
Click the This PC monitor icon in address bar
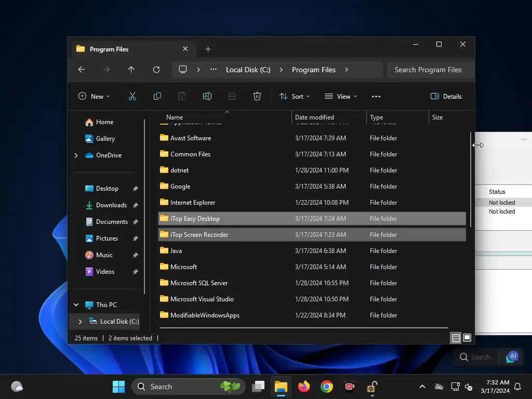183,70
